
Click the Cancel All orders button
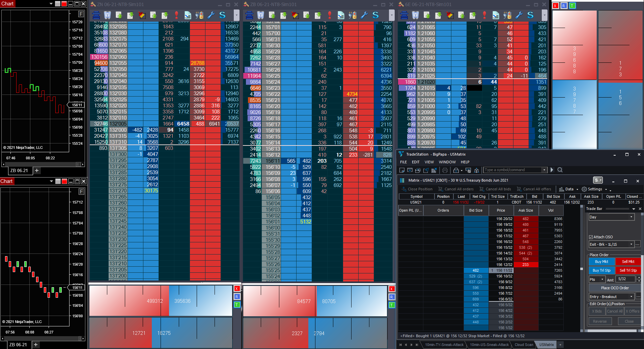click(456, 189)
